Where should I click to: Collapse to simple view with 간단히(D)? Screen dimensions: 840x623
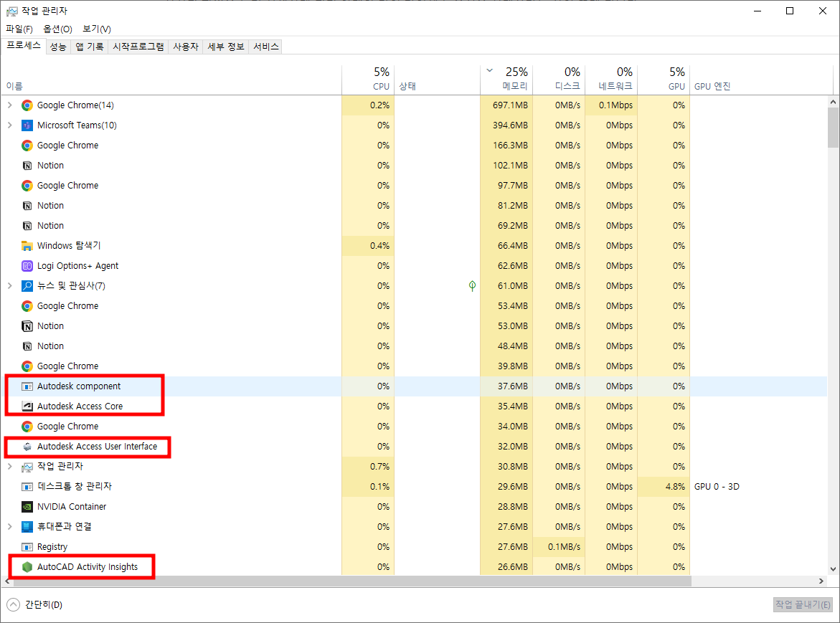coord(34,604)
